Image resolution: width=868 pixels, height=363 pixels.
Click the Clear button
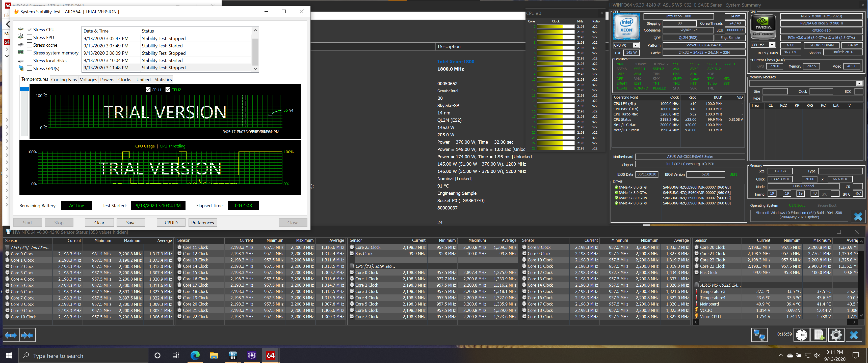tap(99, 223)
